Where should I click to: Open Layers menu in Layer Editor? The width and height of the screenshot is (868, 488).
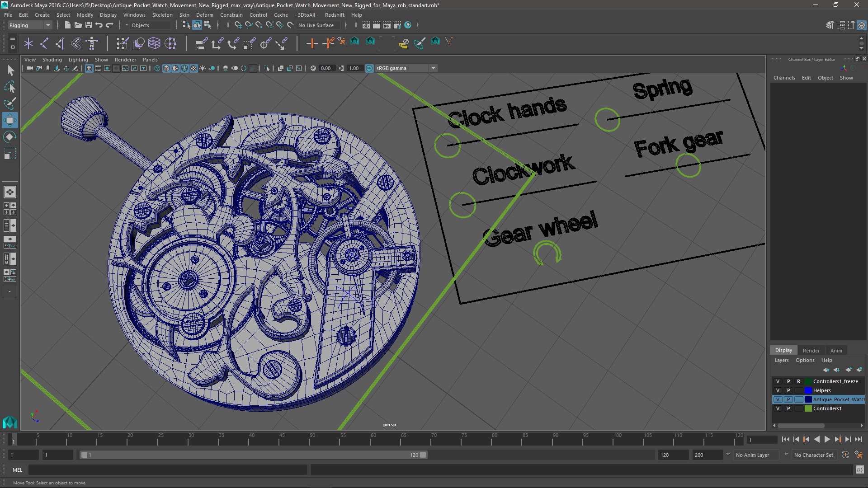[x=781, y=360]
